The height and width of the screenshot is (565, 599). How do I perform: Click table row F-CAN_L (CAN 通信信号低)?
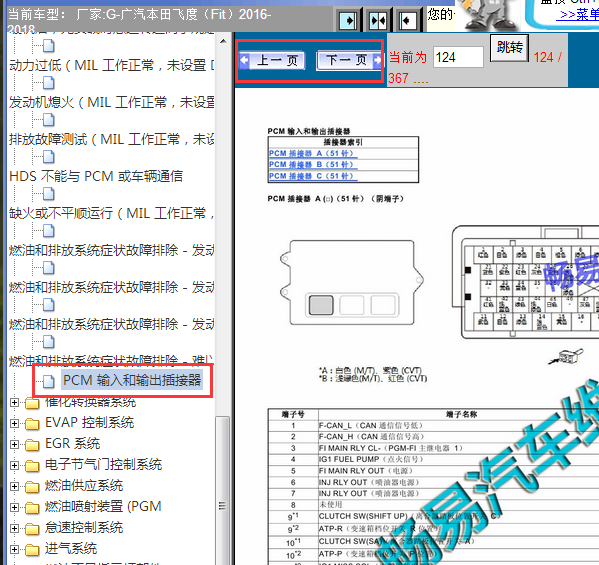433,426
